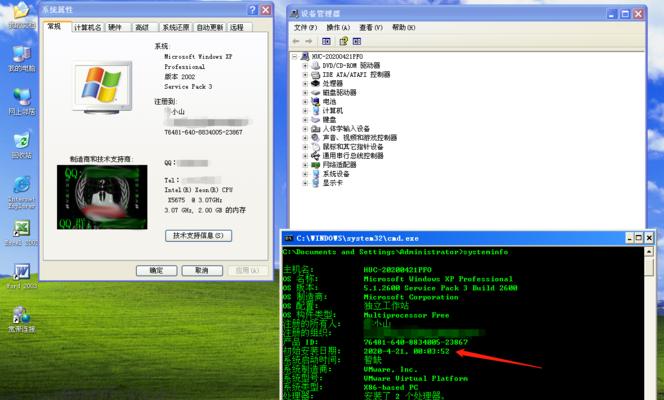The image size is (664, 400).
Task: Click 技术支持信息(S) button
Action: [199, 236]
